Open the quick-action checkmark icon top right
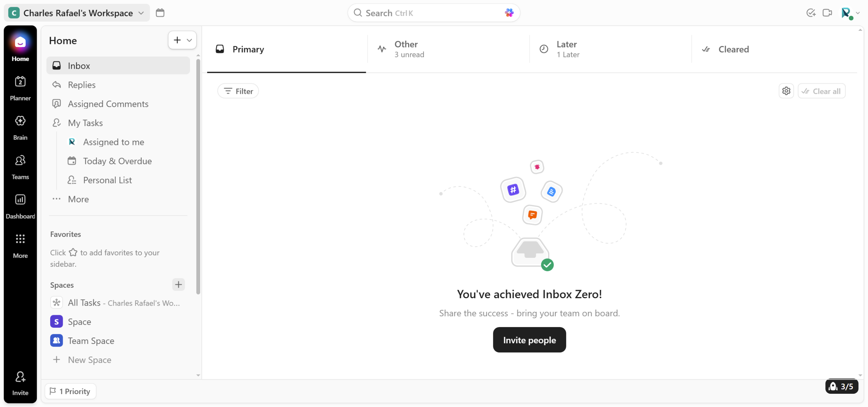868x407 pixels. point(811,13)
